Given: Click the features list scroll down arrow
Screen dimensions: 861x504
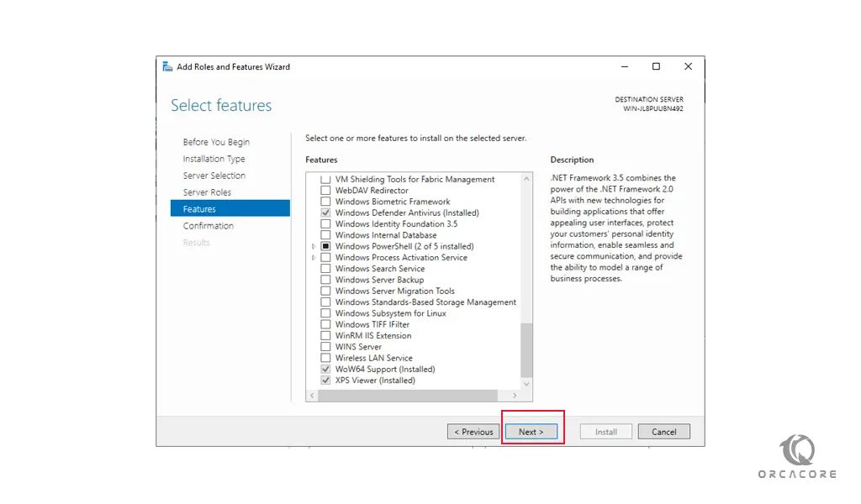Looking at the screenshot, I should coord(526,384).
